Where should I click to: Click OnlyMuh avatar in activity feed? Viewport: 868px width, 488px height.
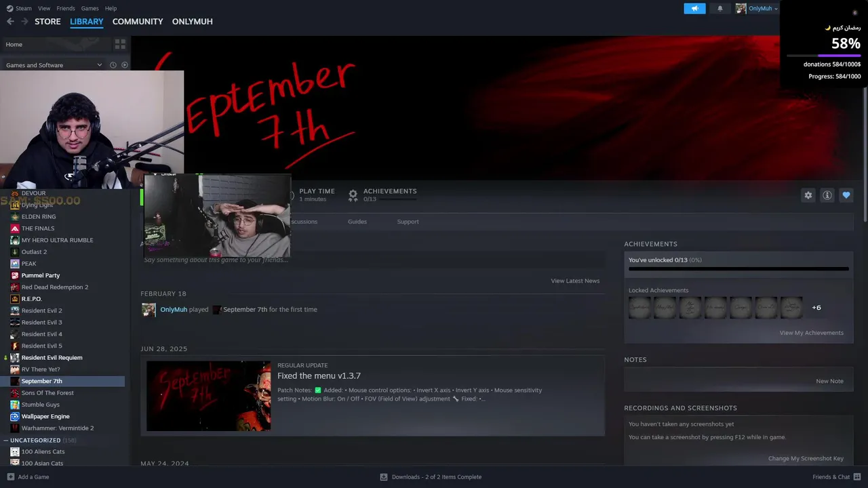pyautogui.click(x=149, y=310)
